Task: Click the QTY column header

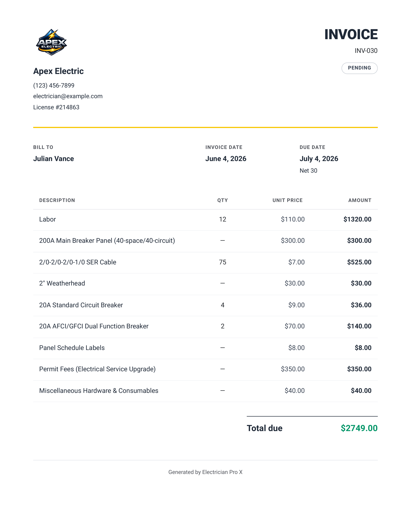Action: click(223, 200)
